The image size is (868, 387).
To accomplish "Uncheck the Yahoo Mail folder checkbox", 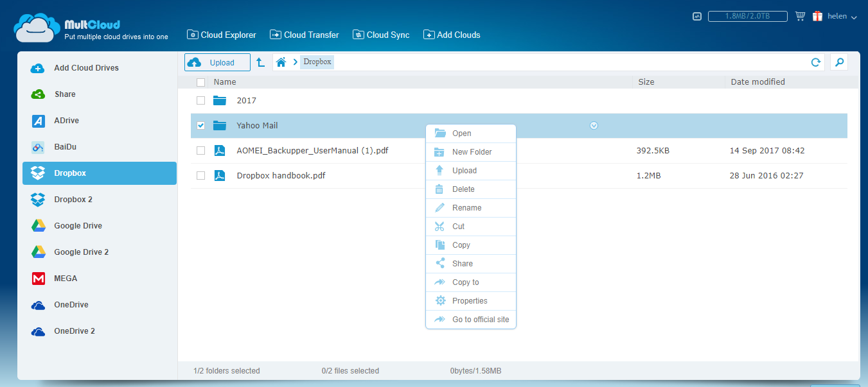I will [200, 126].
